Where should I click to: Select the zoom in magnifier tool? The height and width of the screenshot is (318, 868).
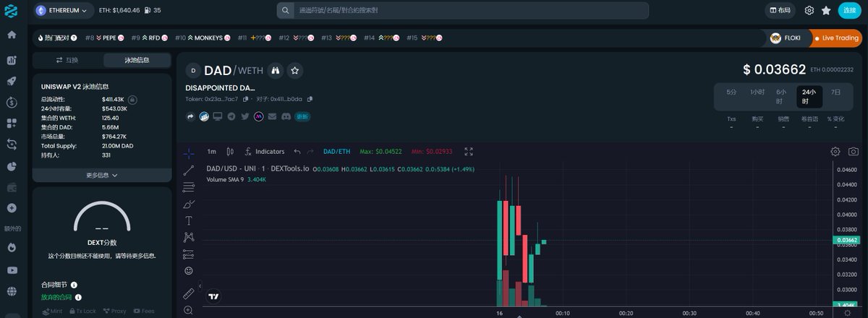pos(189,310)
